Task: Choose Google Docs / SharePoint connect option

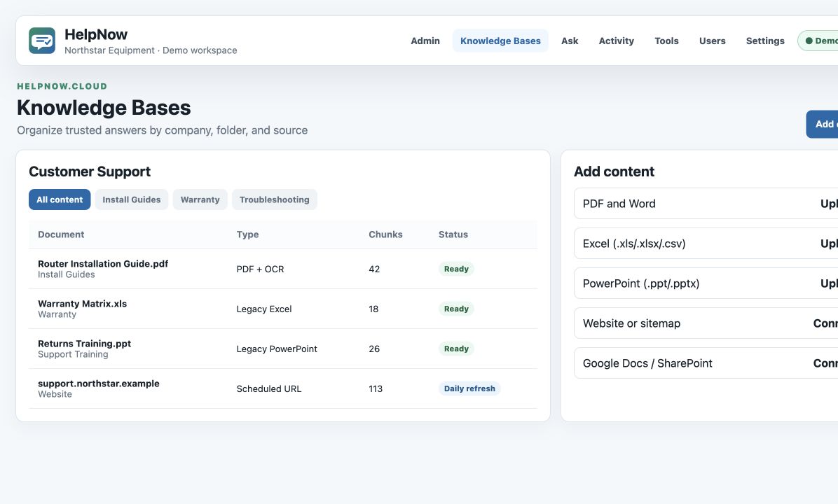Action: tap(706, 363)
